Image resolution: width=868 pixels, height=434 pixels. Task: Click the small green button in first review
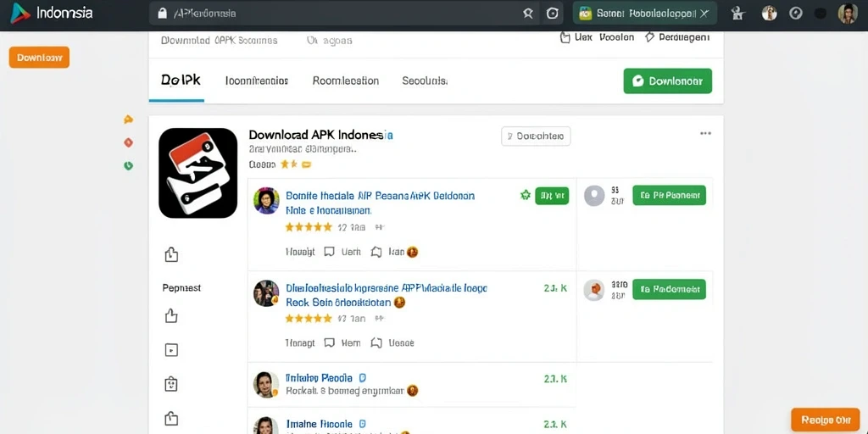point(552,196)
